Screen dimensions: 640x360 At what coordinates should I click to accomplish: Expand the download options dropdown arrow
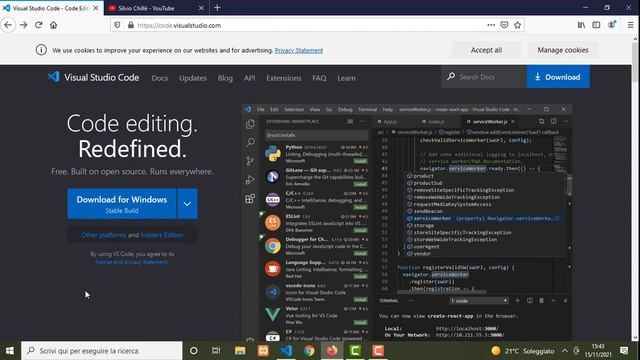[x=187, y=204]
